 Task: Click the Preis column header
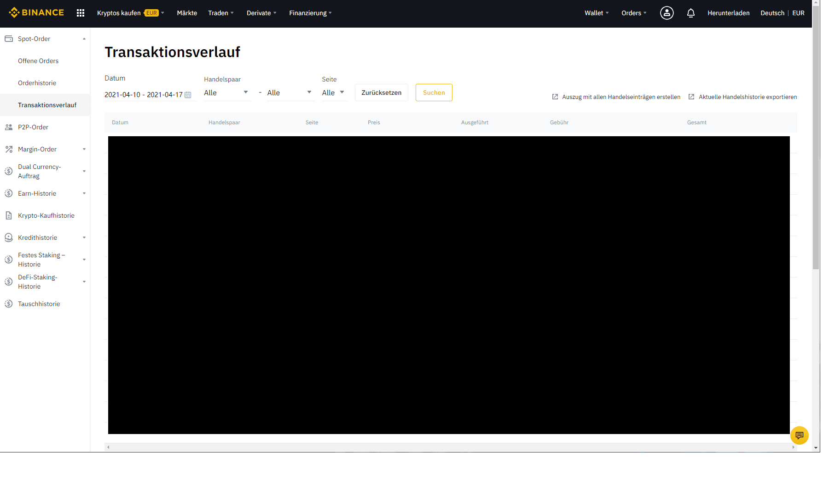click(x=374, y=122)
